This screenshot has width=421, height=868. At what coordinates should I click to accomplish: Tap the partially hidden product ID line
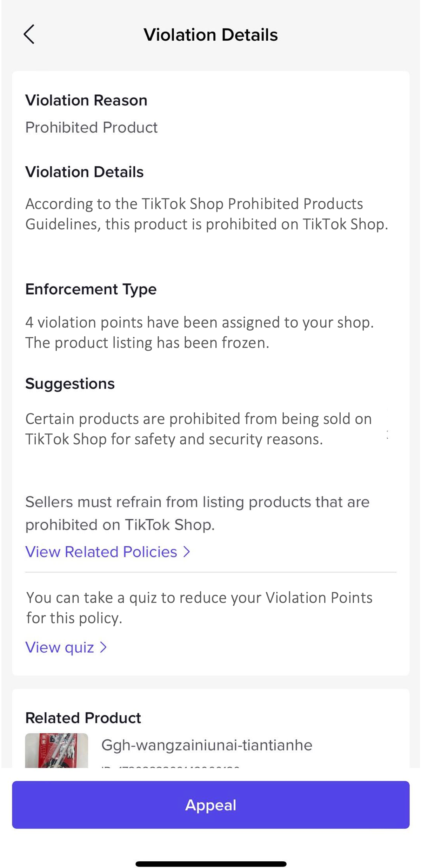tap(171, 766)
